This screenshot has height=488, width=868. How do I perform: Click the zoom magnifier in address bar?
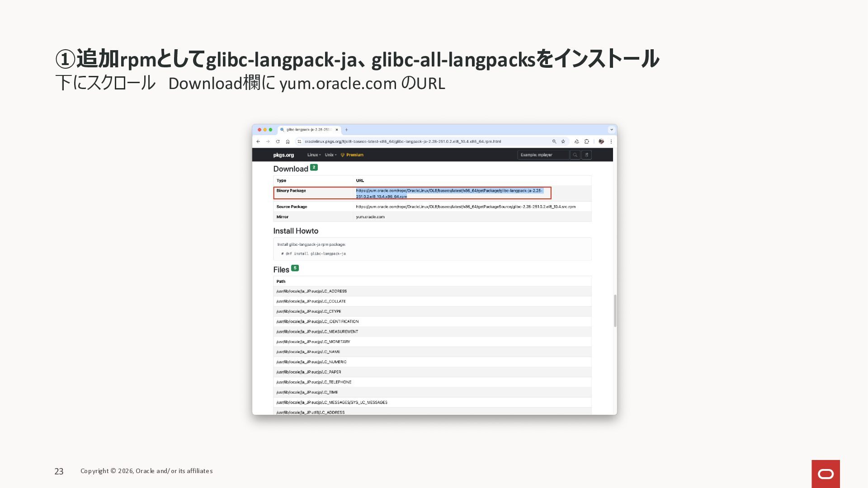tap(554, 141)
